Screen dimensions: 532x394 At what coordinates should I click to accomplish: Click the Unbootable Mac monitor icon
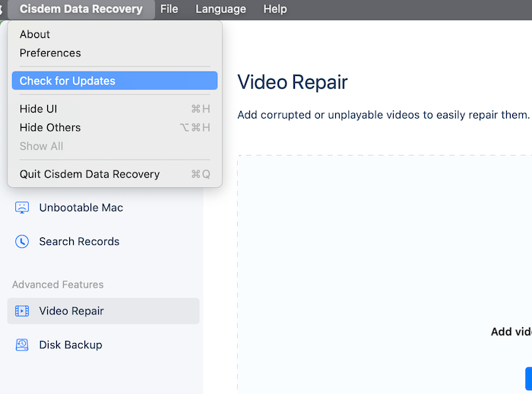click(22, 208)
